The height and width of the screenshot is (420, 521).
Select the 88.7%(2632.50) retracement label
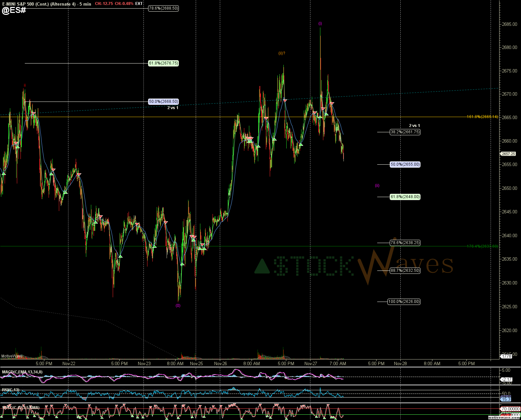[x=405, y=271]
